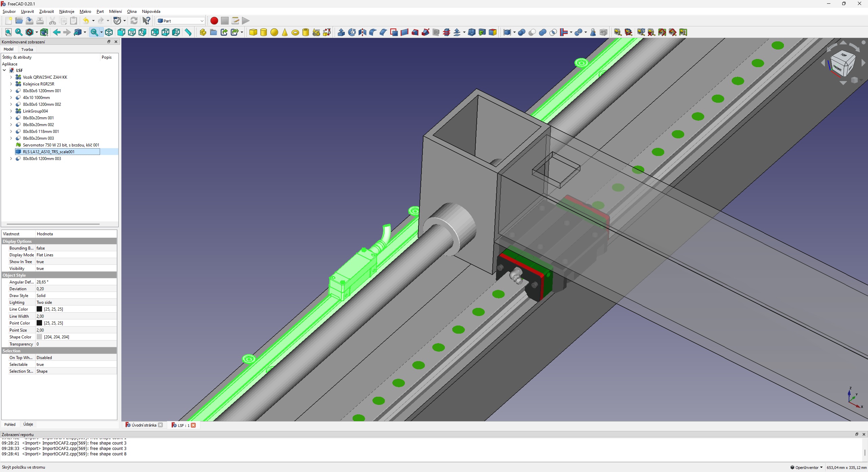868x472 pixels.
Task: Switch to the Údaje properties tab
Action: (x=28, y=424)
